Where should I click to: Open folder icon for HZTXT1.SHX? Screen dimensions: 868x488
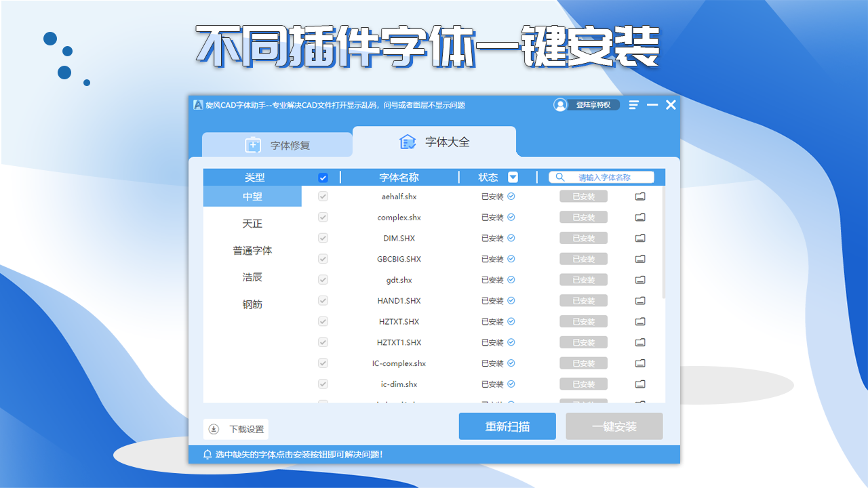click(x=640, y=342)
